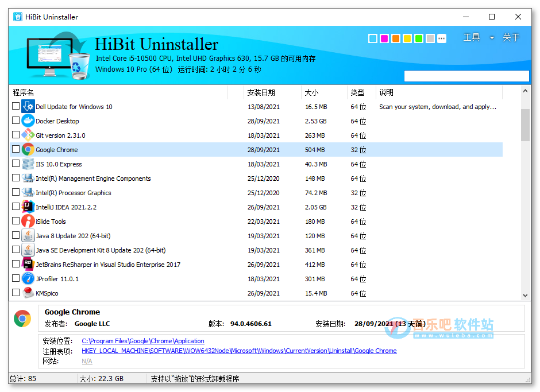Click the 大小: 22.3 GB status entry
This screenshot has width=540, height=392.
101,379
